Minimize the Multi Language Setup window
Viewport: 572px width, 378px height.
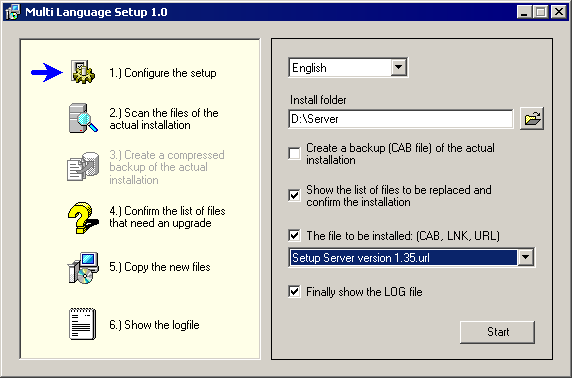[x=524, y=12]
